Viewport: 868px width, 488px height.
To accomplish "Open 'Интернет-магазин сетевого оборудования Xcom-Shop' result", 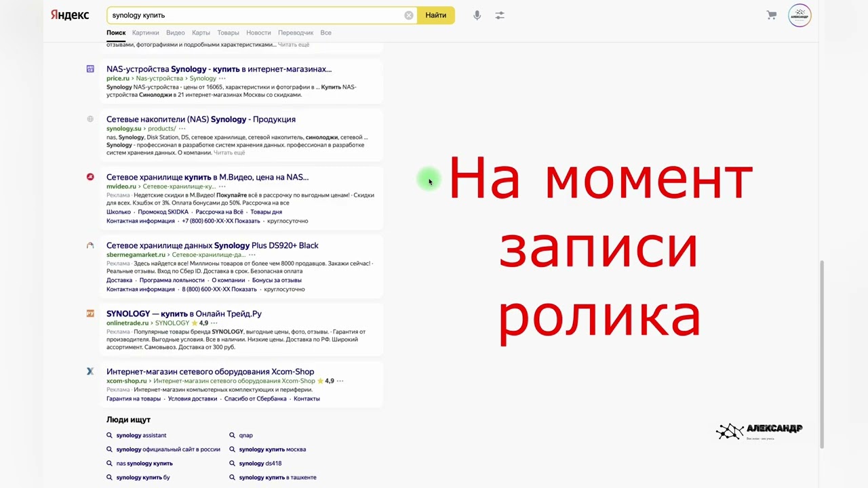I will pyautogui.click(x=210, y=371).
